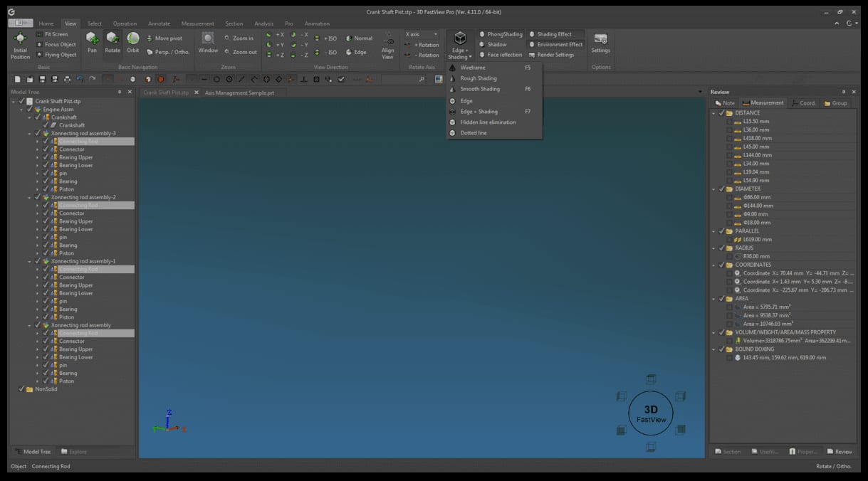The height and width of the screenshot is (481, 868).
Task: Click the new file icon in quick toolbar
Action: point(18,79)
